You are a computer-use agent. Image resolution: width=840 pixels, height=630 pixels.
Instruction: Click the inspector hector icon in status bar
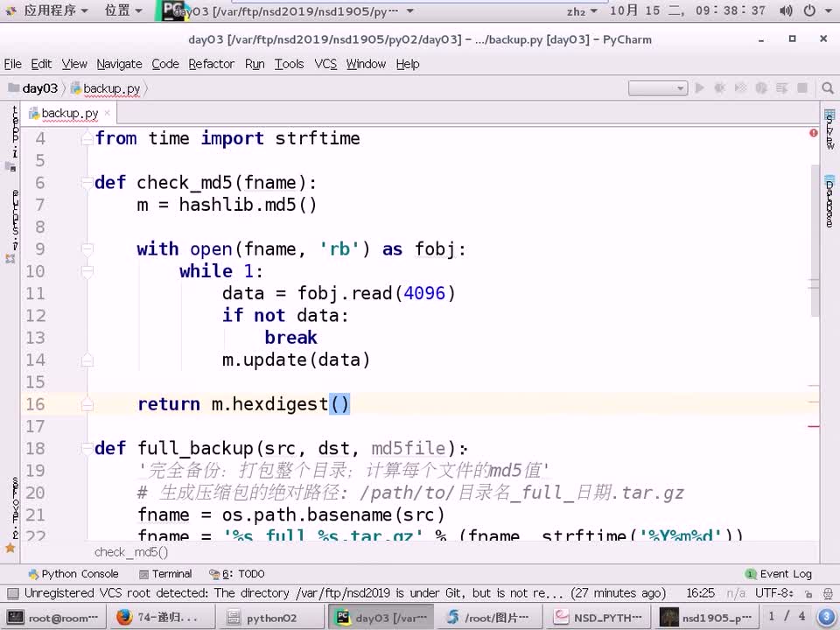(x=828, y=593)
